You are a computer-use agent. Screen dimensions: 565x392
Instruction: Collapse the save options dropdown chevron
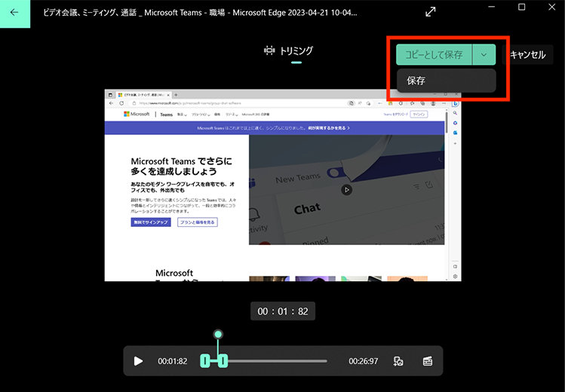point(484,54)
